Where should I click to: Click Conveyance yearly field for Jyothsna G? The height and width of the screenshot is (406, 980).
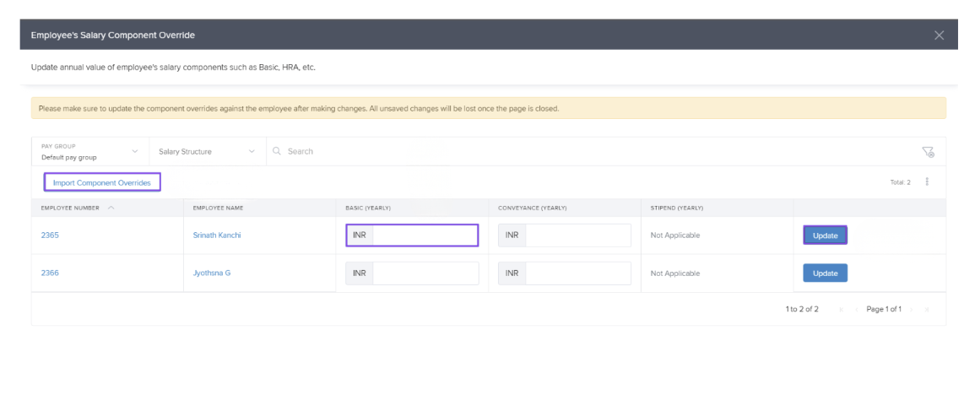pyautogui.click(x=577, y=273)
